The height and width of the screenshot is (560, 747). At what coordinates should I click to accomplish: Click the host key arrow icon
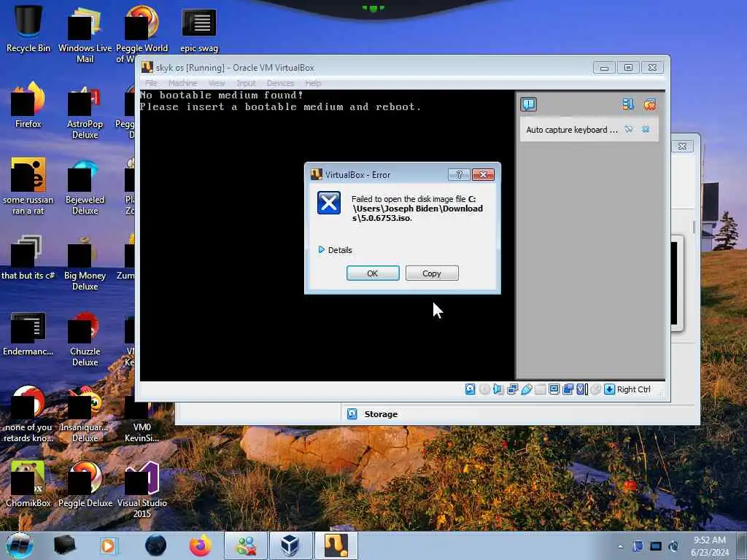pos(609,389)
